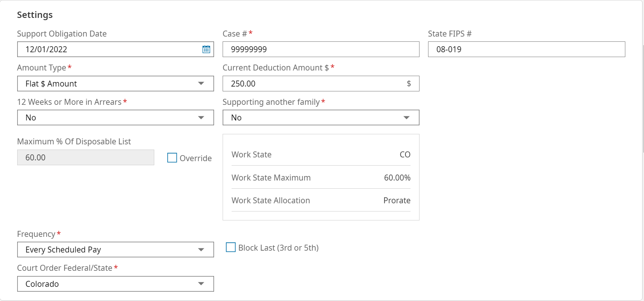Click the dollar sign in Current Deduction Amount
This screenshot has width=644, height=301.
click(409, 84)
